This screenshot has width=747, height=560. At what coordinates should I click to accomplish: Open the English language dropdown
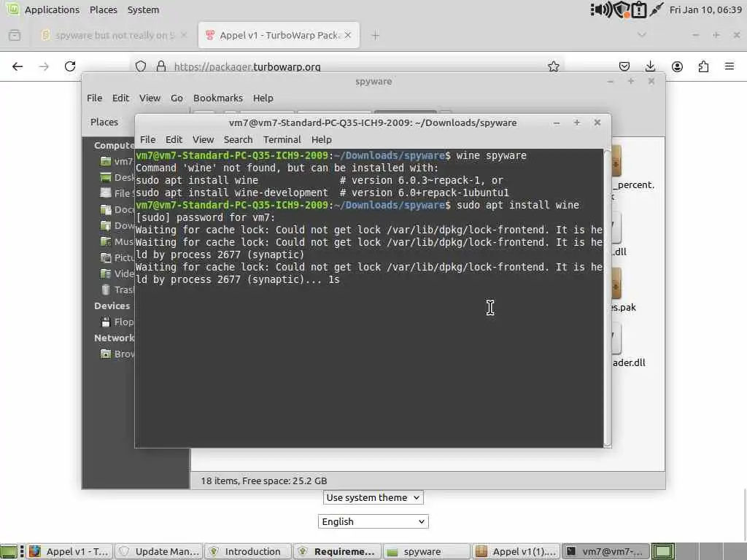pyautogui.click(x=373, y=521)
